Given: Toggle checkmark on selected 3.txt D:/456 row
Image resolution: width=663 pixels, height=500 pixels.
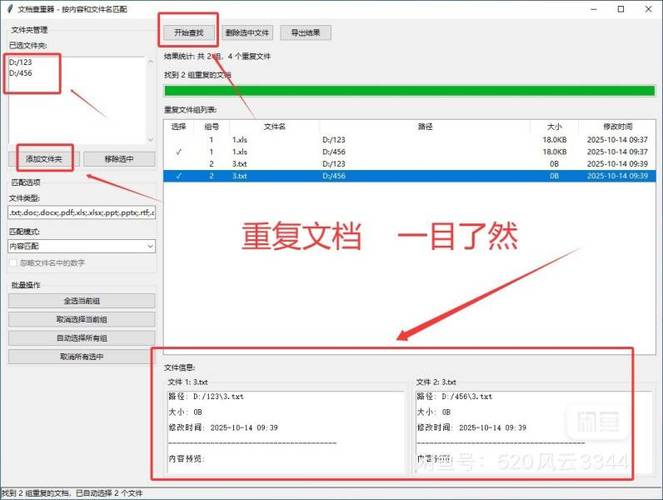Looking at the screenshot, I should 179,176.
